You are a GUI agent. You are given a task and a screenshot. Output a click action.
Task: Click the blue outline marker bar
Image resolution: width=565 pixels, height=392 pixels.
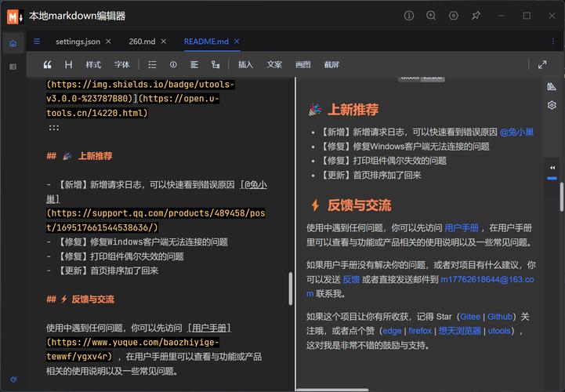coord(552,178)
